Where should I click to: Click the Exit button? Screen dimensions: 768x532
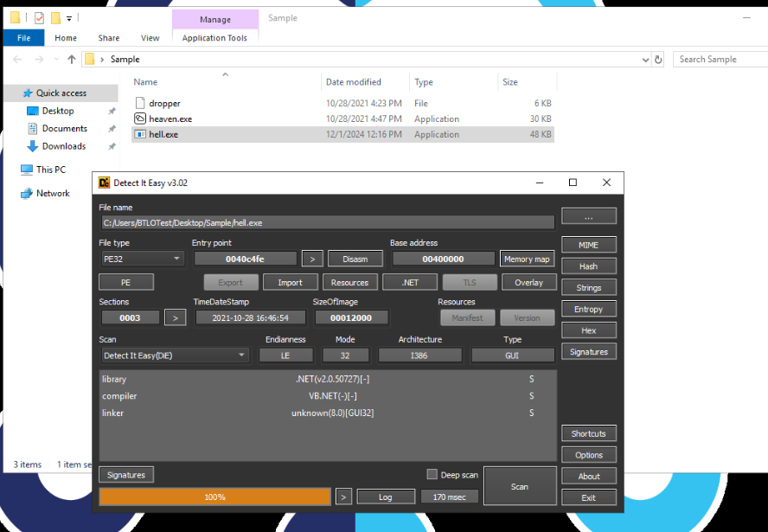click(589, 497)
